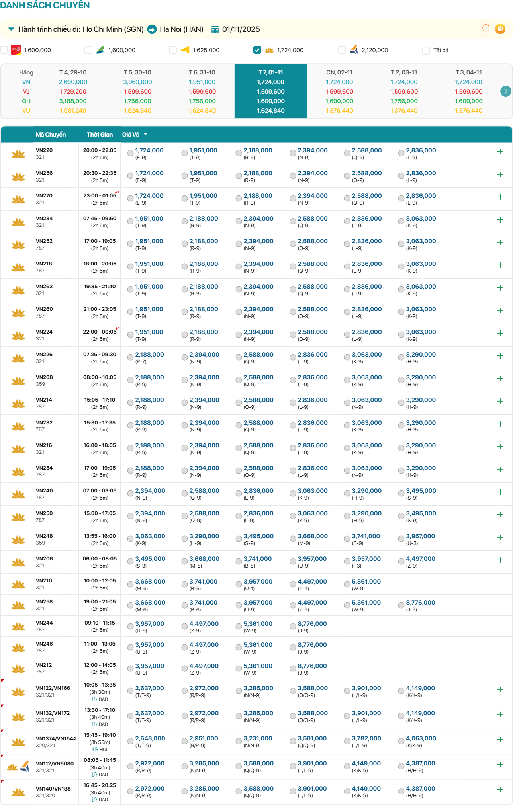513x812 pixels.
Task: Choose 8,776,000 J-9 fare for VN258
Action: 401,605
